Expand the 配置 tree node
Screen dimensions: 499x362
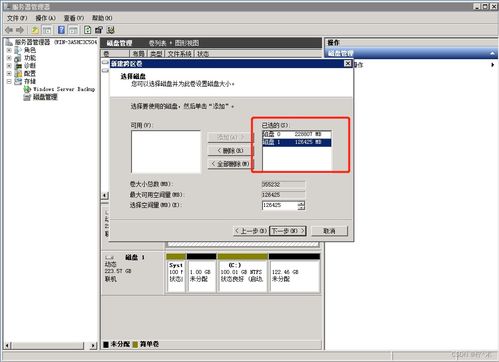pyautogui.click(x=9, y=73)
